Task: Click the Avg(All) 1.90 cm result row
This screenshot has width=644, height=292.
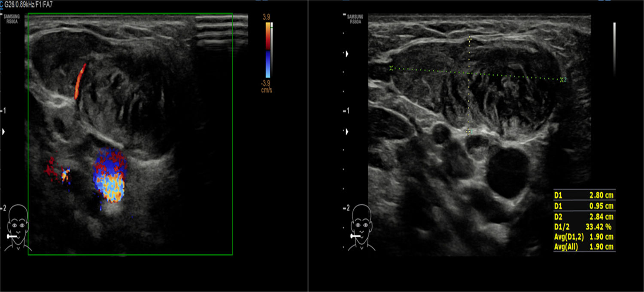Action: coord(584,247)
